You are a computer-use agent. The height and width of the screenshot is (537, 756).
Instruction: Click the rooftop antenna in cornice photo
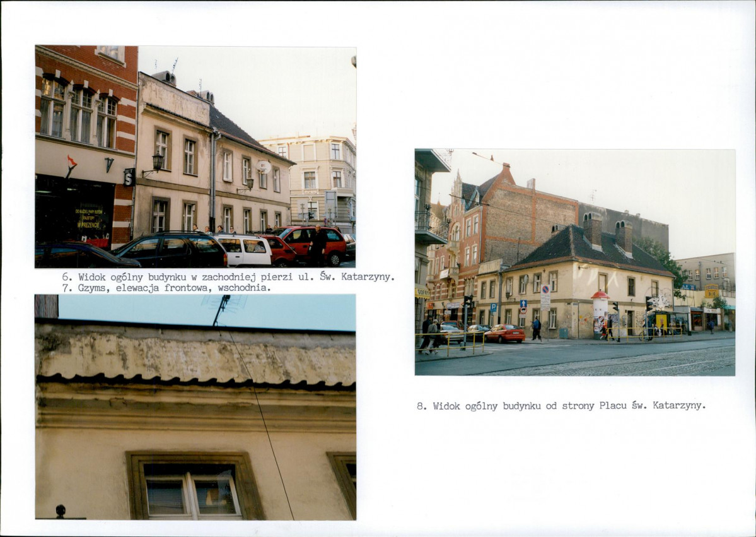pos(221,308)
